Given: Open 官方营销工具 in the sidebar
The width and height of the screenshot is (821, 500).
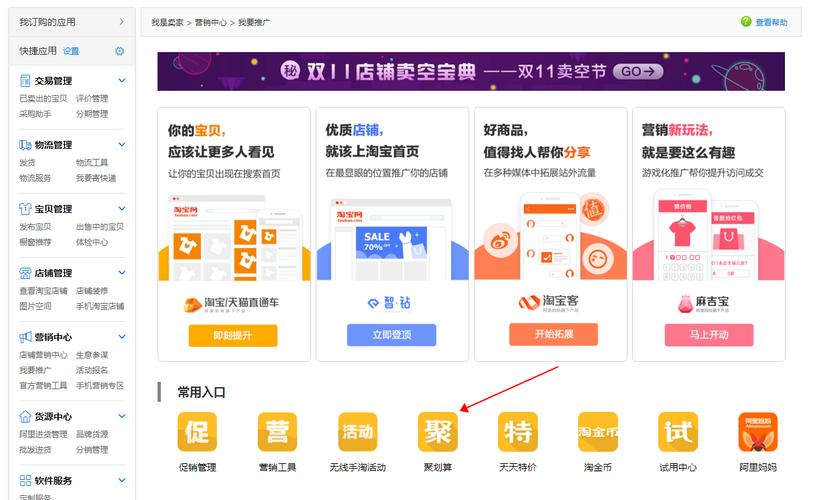Looking at the screenshot, I should (x=43, y=385).
